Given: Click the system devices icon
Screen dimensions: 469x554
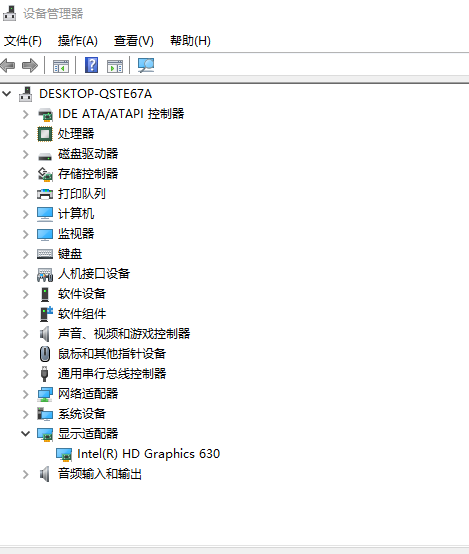Looking at the screenshot, I should (x=45, y=414).
